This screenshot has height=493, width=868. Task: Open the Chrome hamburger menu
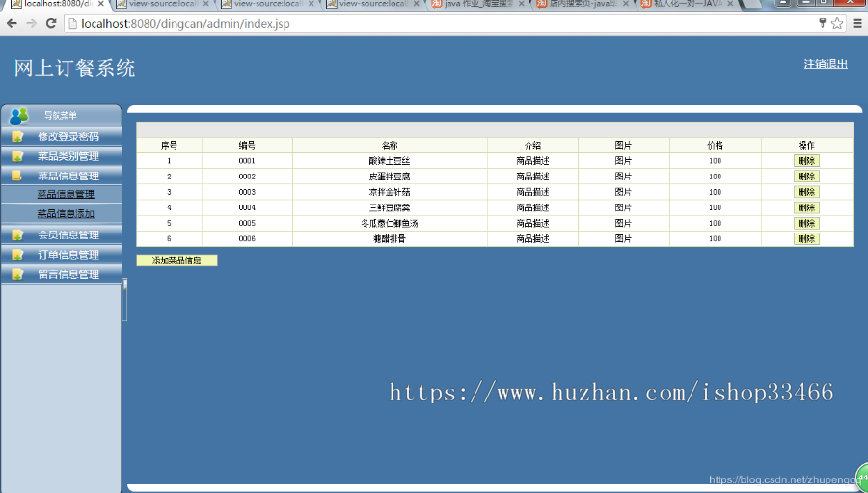point(857,23)
